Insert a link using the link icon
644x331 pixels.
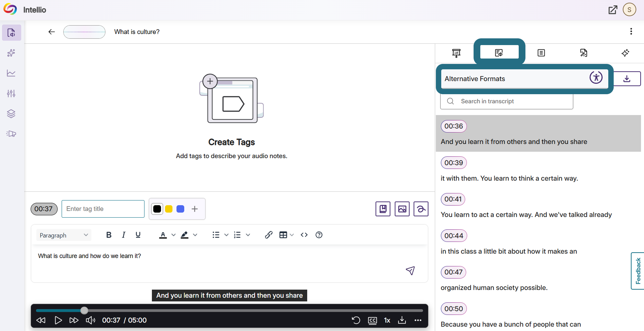tap(268, 235)
